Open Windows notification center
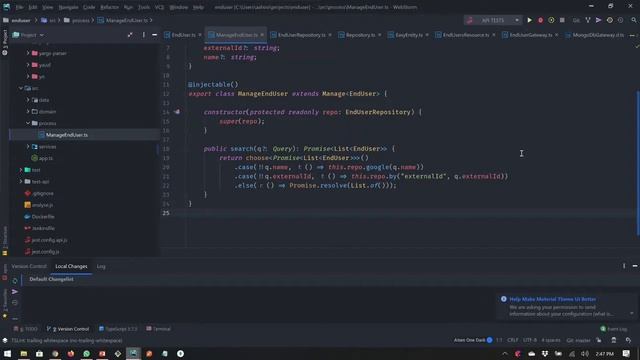This screenshot has height=360, width=640. (626, 353)
